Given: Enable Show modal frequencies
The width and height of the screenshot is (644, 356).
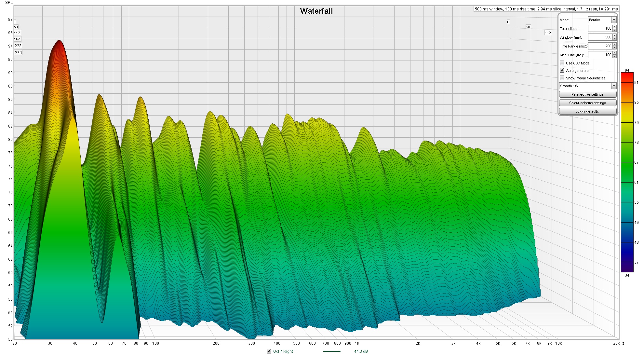Looking at the screenshot, I should pos(562,78).
